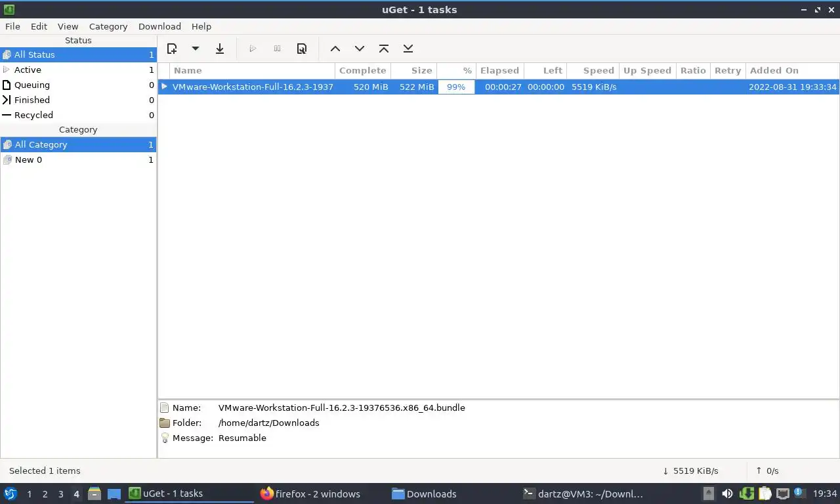Viewport: 840px width, 504px height.
Task: Click the full bundle file name in details
Action: pos(341,408)
